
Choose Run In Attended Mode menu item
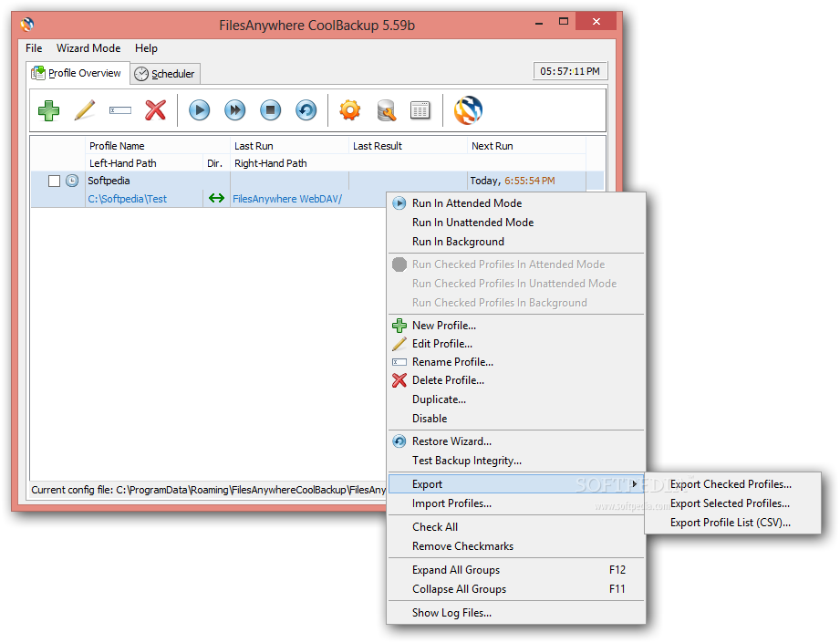point(516,203)
